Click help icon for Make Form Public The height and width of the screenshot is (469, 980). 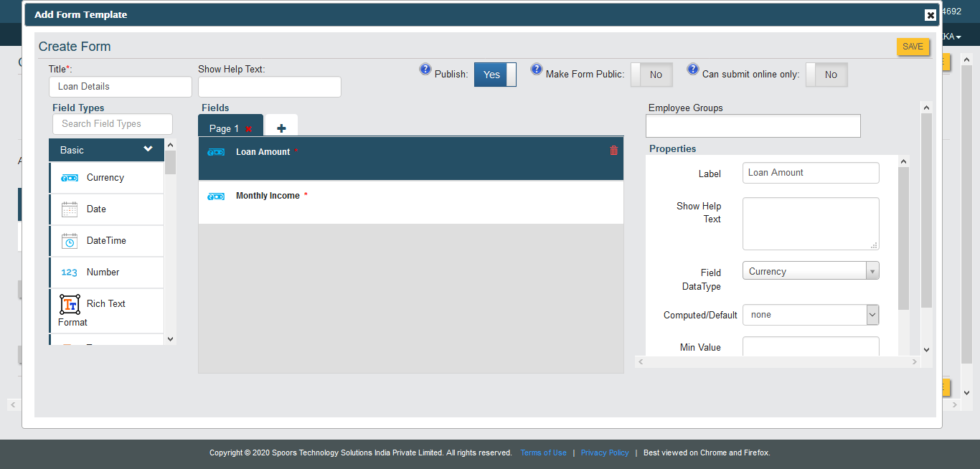pyautogui.click(x=537, y=70)
